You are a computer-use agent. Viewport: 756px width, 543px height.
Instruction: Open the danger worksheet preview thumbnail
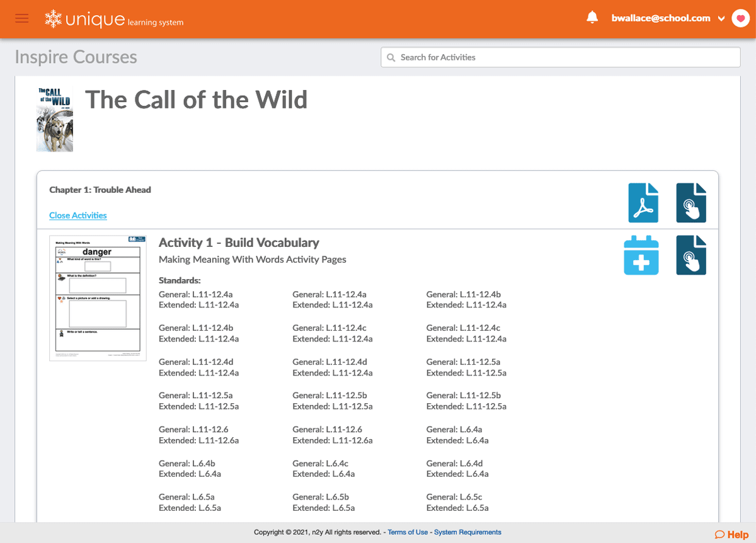coord(98,298)
